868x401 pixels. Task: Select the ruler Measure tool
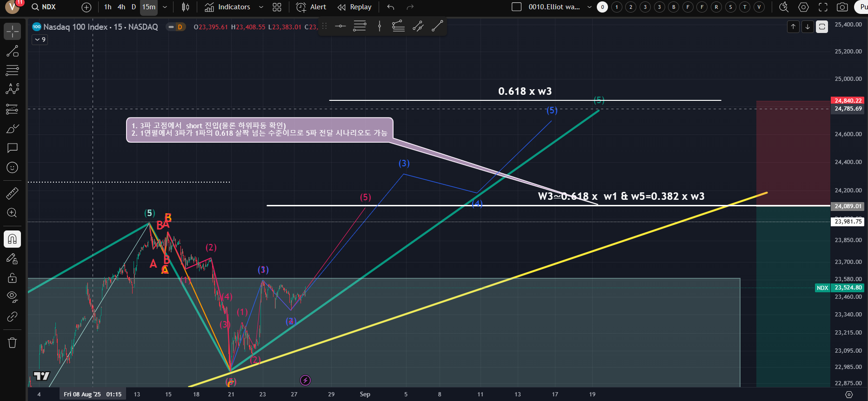coord(13,193)
